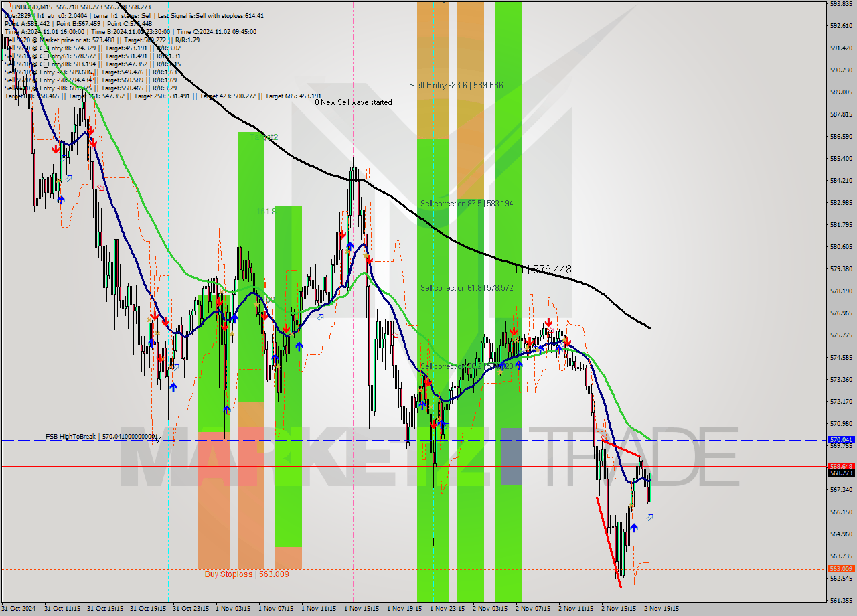Click the blue 570.041 price tag on axis
857x616 pixels.
[841, 440]
